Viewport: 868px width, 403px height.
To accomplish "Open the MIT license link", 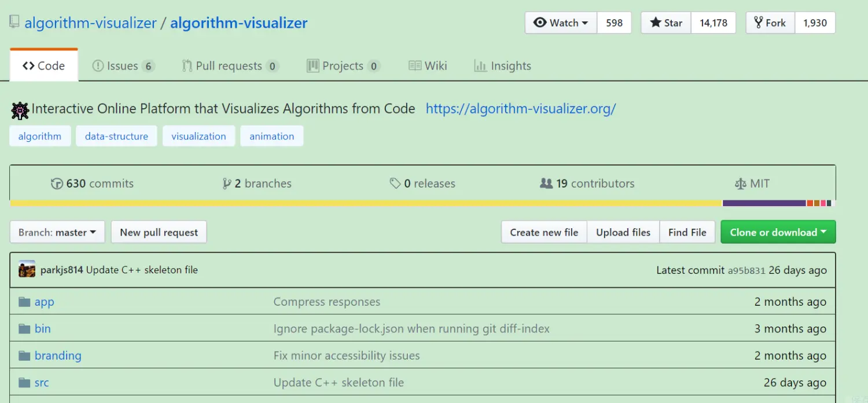I will (752, 184).
